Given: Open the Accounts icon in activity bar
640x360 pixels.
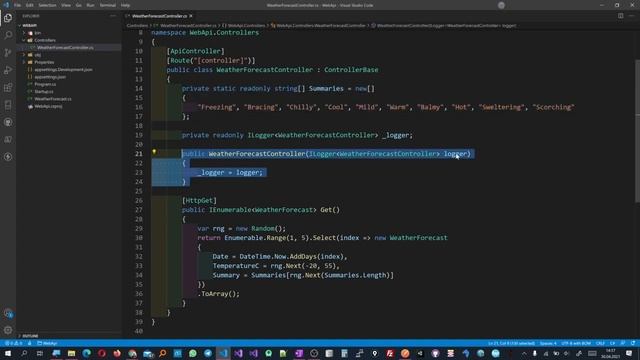Looking at the screenshot, I should (8, 313).
